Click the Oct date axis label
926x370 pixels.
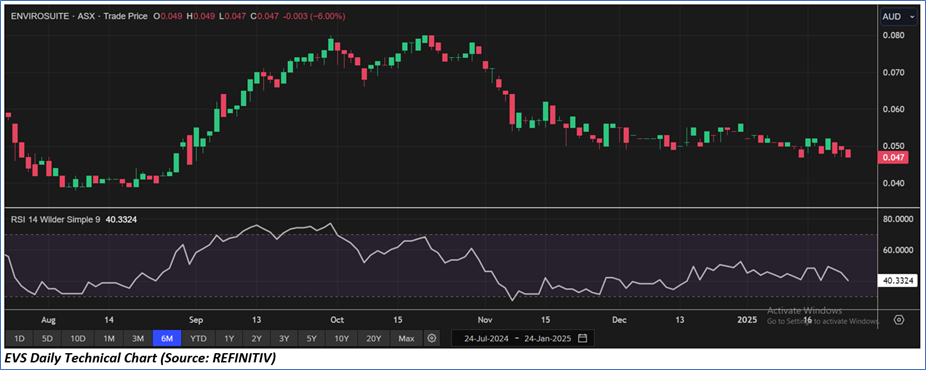337,320
